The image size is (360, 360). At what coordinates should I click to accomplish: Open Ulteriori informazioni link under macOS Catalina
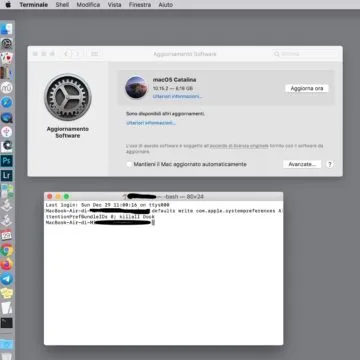(x=177, y=96)
